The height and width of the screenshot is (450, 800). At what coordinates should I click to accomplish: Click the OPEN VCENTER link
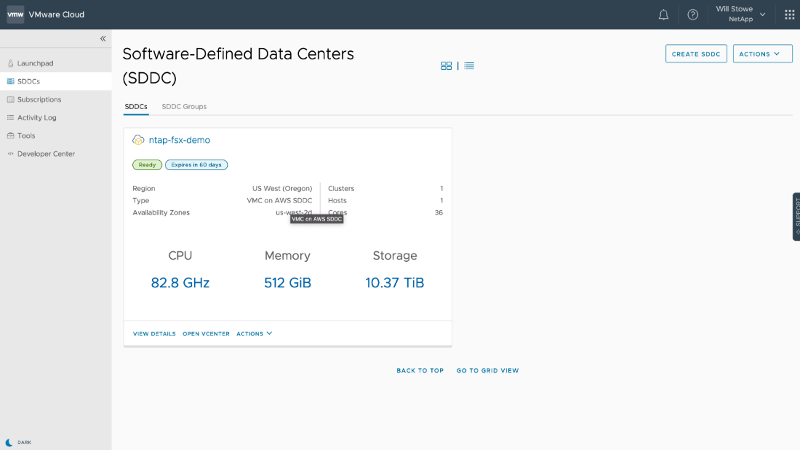[206, 333]
